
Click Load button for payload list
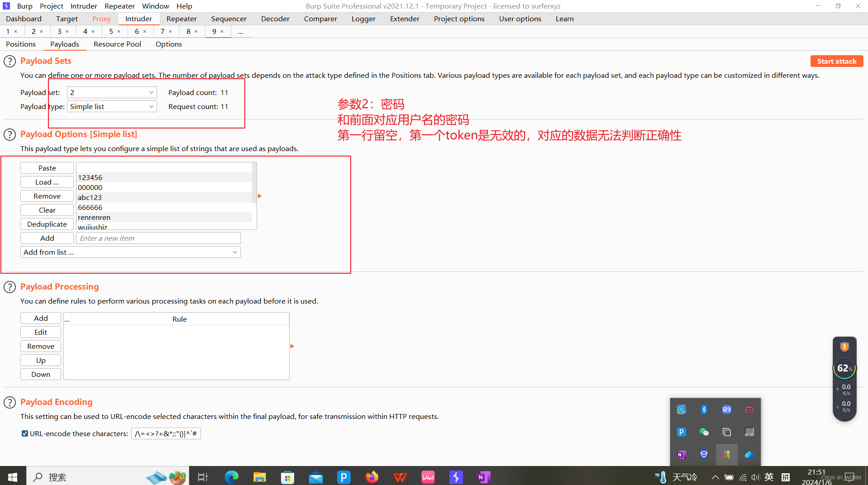click(47, 182)
